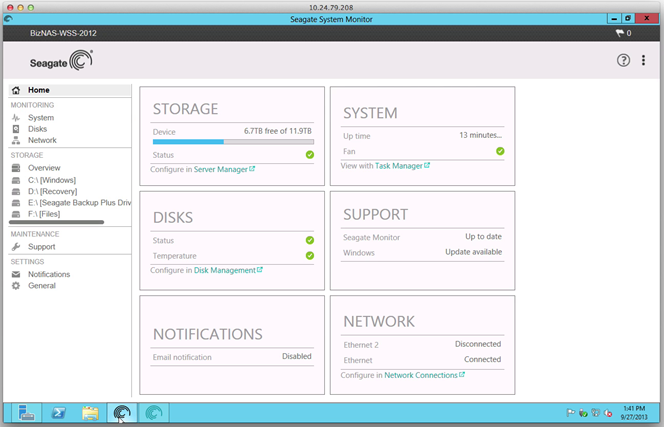Click Windows 'Update available' status
Image resolution: width=664 pixels, height=427 pixels.
473,252
